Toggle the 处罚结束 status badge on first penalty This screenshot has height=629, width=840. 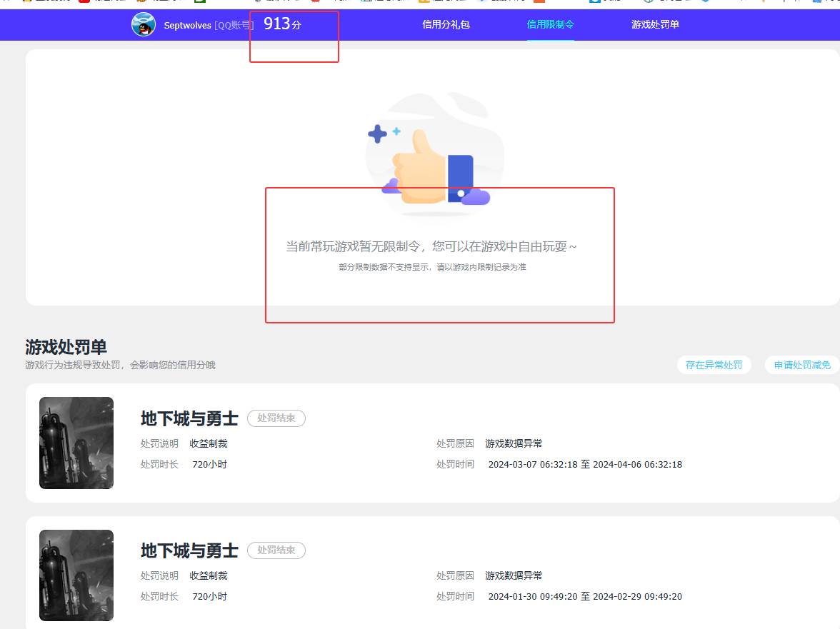[x=276, y=418]
